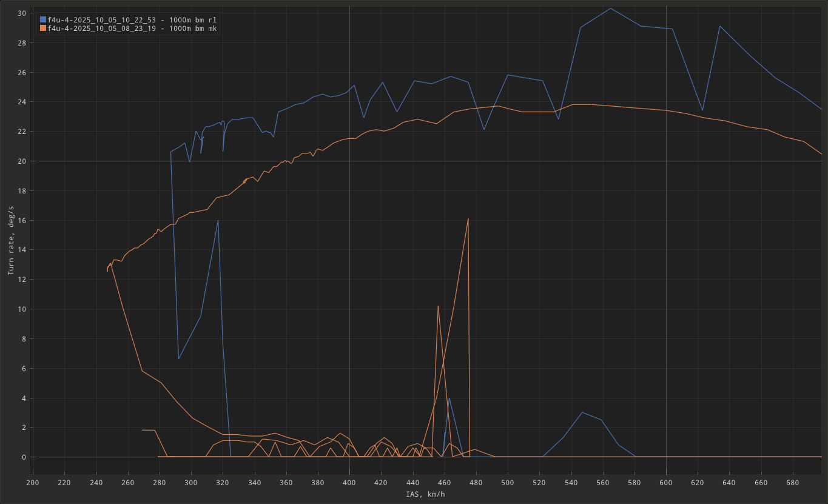Click the orange legend color swatch
The image size is (828, 504).
[42, 29]
